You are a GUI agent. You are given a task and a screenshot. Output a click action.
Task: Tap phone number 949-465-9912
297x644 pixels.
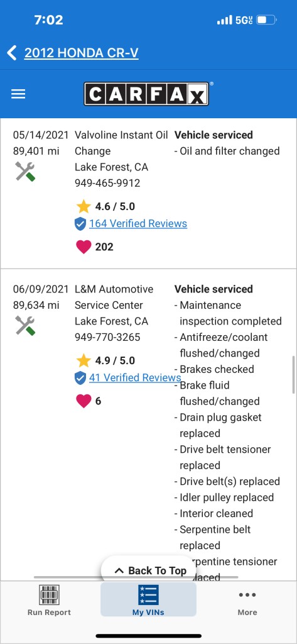(107, 183)
